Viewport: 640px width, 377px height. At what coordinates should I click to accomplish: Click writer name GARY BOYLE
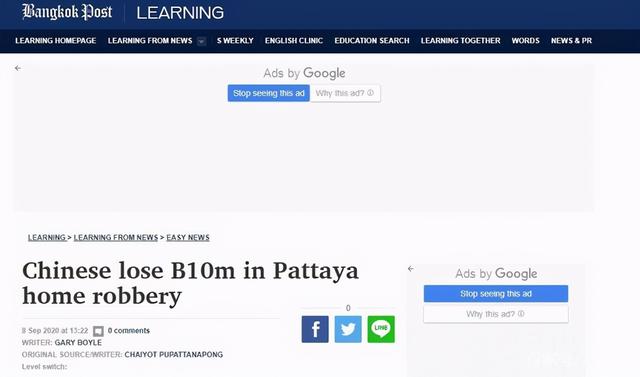(x=78, y=343)
